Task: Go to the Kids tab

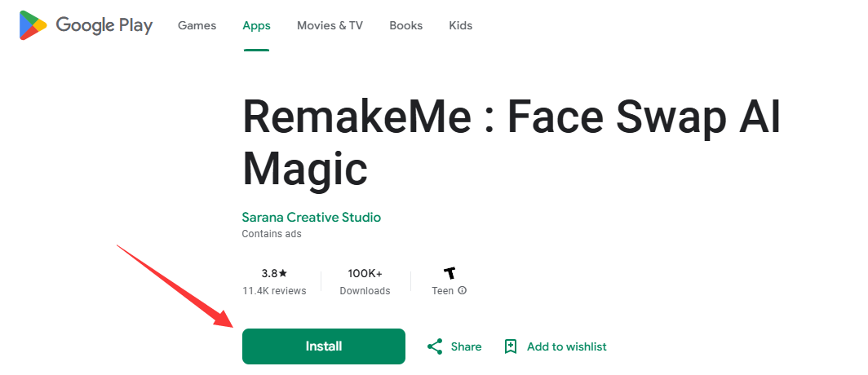Action: [461, 25]
